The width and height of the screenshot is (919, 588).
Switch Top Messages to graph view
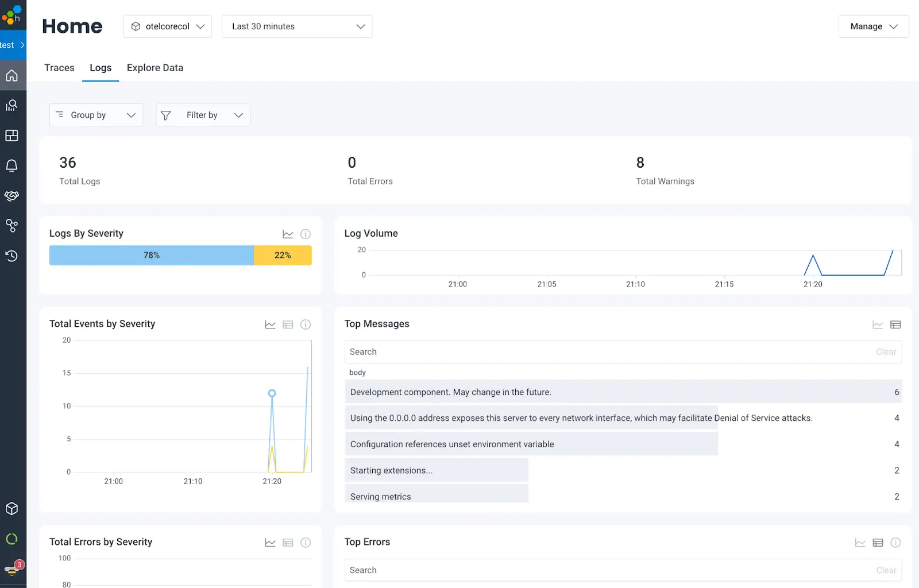pyautogui.click(x=878, y=325)
